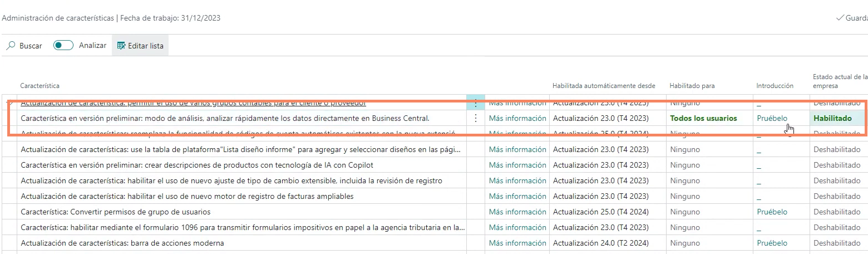Image resolution: width=868 pixels, height=254 pixels.
Task: Open the Introducción column header menu
Action: [x=775, y=86]
